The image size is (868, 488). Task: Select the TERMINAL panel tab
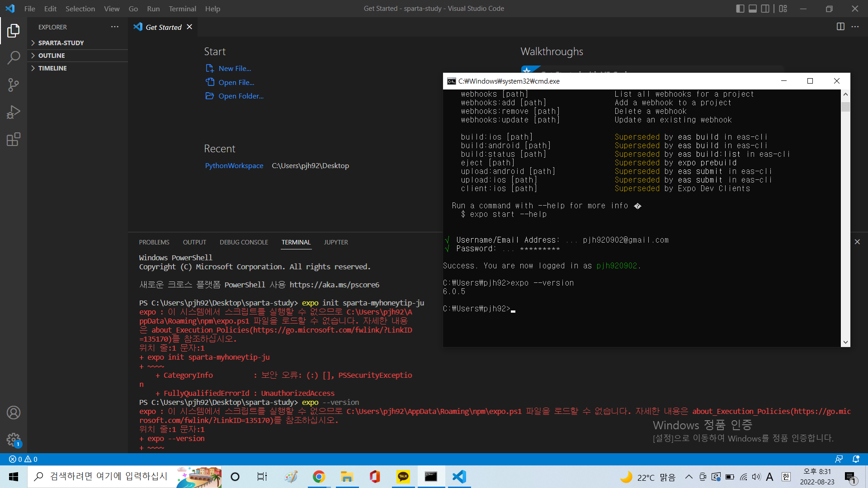click(x=296, y=242)
